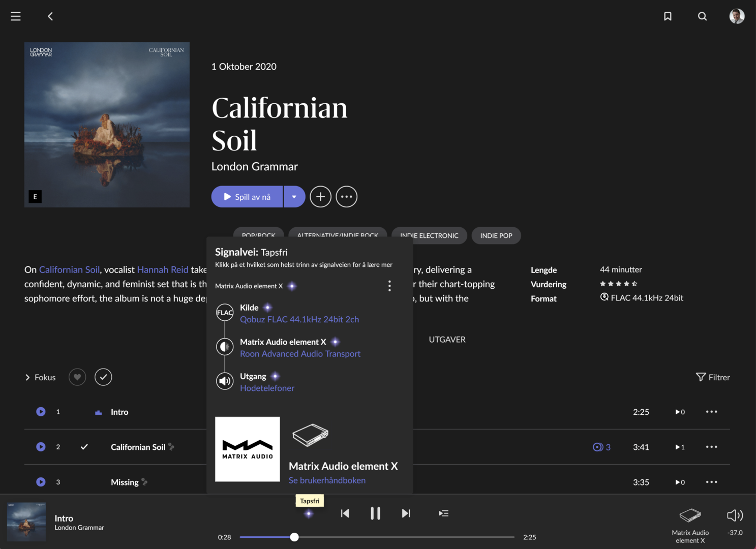Play track 1 Intro
The image size is (756, 549).
(41, 412)
